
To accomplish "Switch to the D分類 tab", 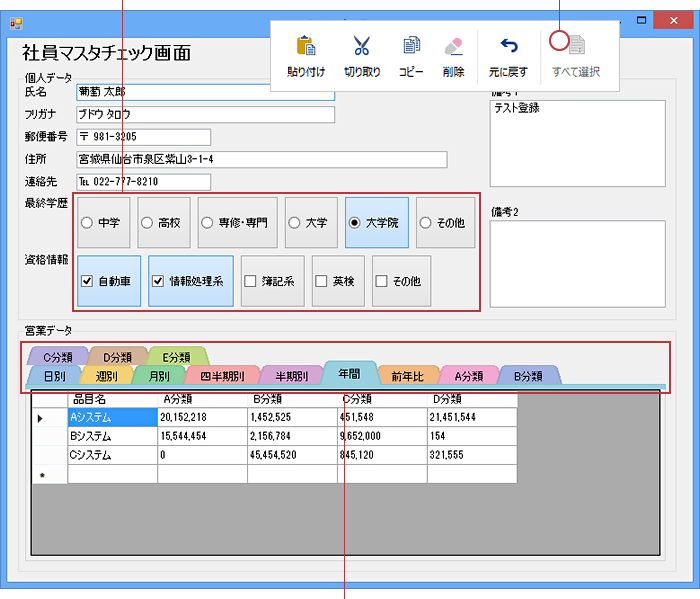I will [x=118, y=357].
